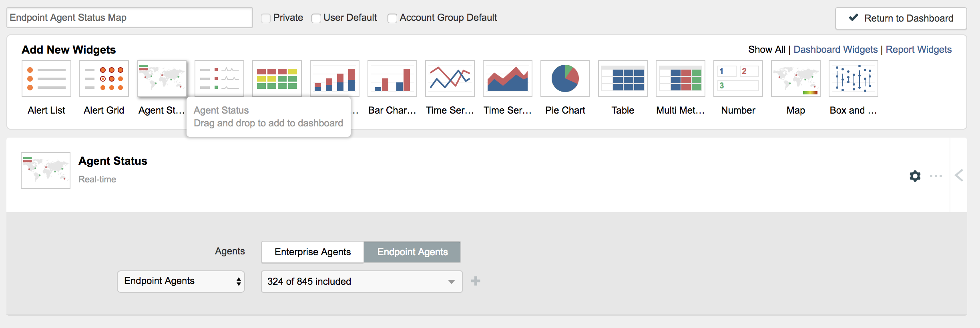Open Agent Status widget settings gear
Viewport: 980px width, 328px height.
915,176
